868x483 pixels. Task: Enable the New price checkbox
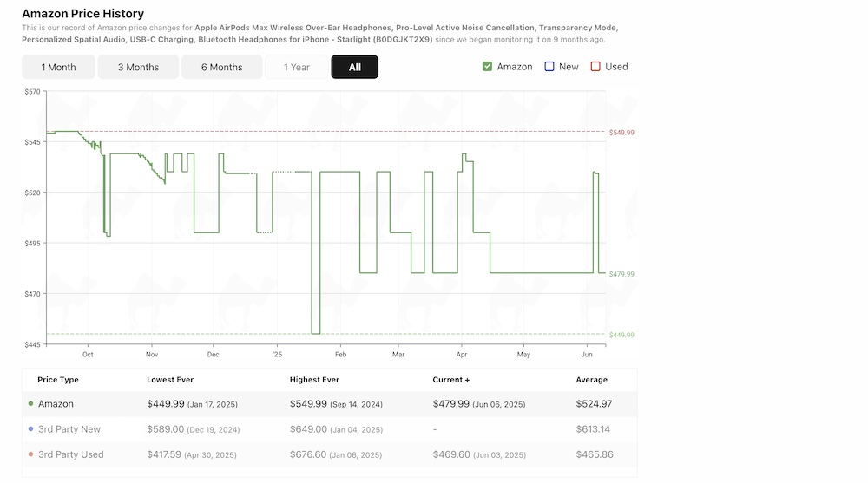549,67
